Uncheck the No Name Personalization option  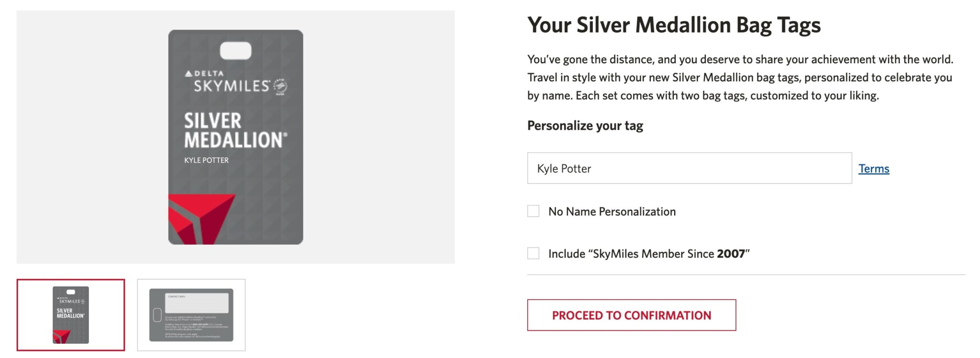pos(534,211)
